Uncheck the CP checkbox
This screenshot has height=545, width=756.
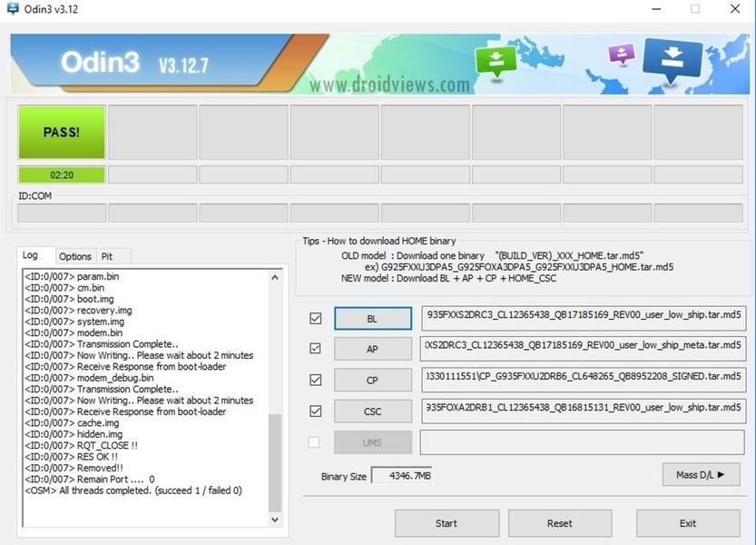(x=315, y=380)
